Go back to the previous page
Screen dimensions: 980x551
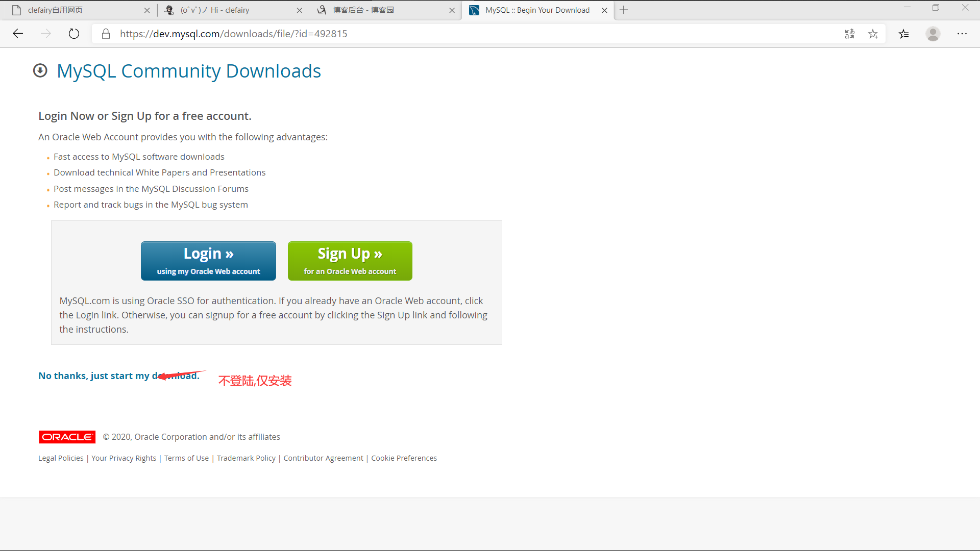tap(18, 34)
